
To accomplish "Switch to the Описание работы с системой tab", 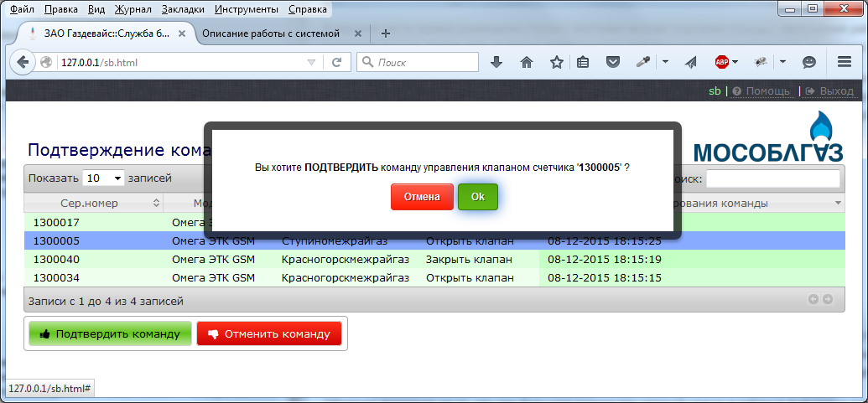I will (x=271, y=34).
